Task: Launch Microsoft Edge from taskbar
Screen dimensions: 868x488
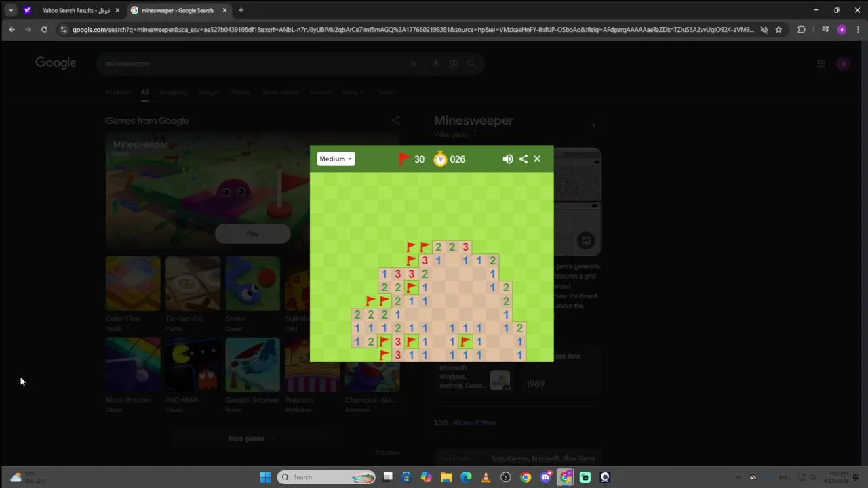Action: [x=466, y=477]
